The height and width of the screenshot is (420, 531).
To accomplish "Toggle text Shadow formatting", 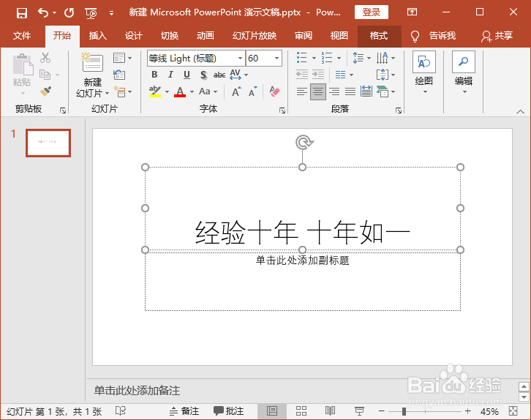I will pos(203,75).
